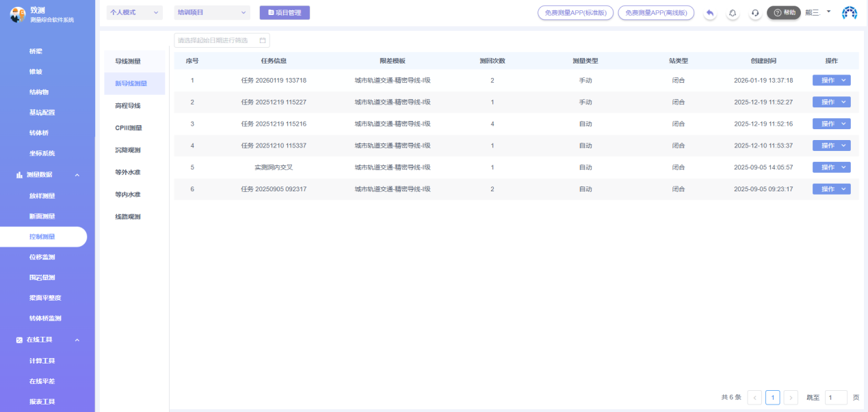
Task: Open the 个人模式 mode dropdown
Action: point(135,12)
